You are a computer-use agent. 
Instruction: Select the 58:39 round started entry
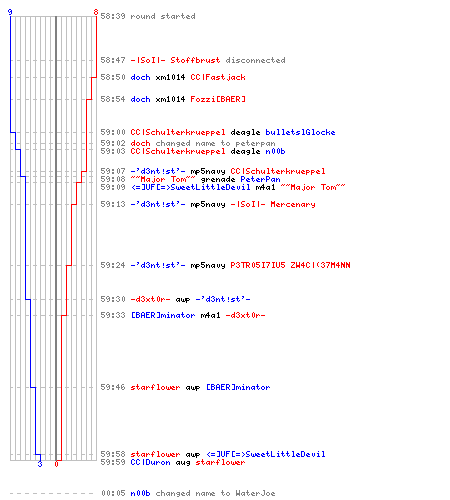point(148,16)
